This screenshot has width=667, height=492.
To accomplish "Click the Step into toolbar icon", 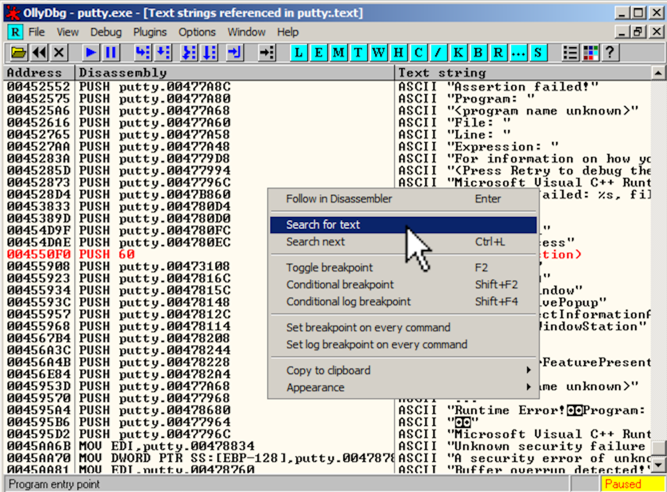I will pos(143,53).
